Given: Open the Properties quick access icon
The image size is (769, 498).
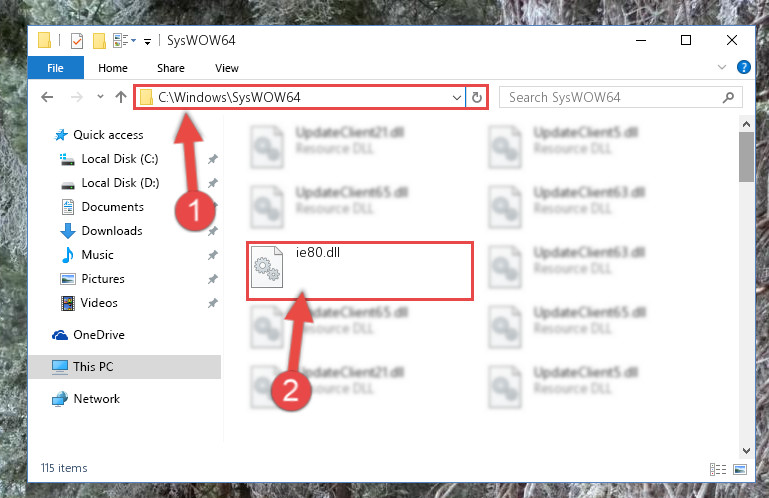Looking at the screenshot, I should click(x=77, y=41).
